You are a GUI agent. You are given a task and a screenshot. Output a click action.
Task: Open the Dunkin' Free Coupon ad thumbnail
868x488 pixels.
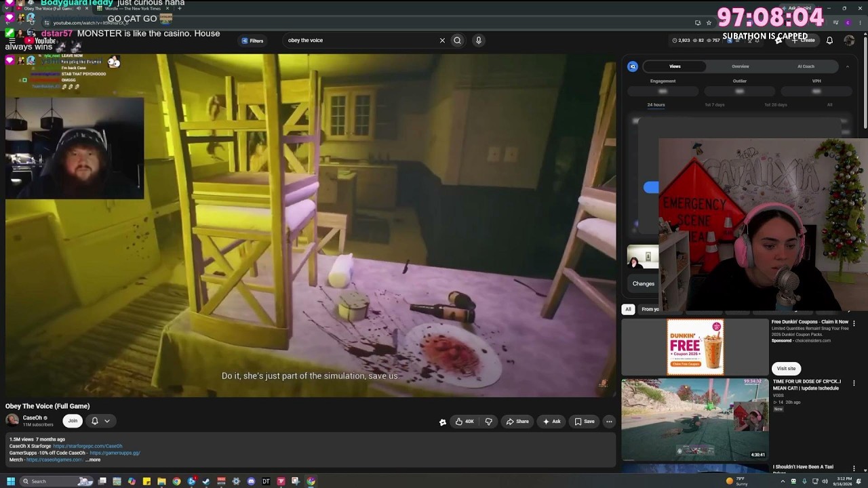pyautogui.click(x=695, y=346)
